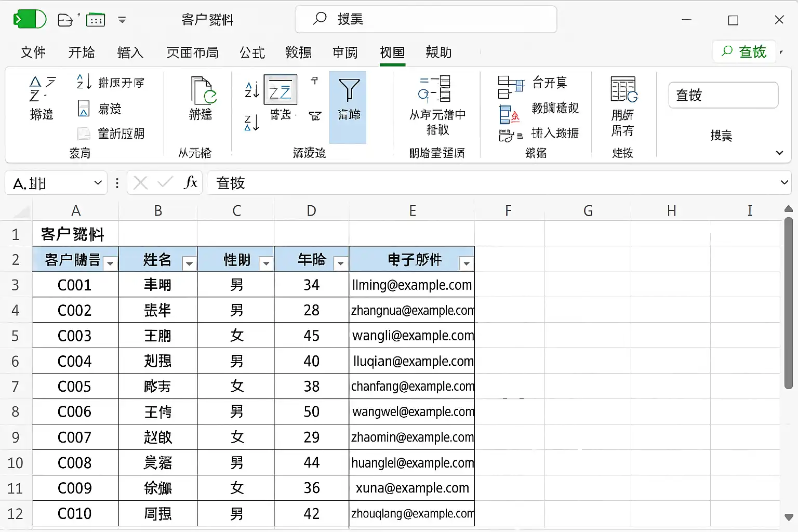The height and width of the screenshot is (532, 798).
Task: Click the vertical scrollbar thumb
Action: (x=788, y=303)
